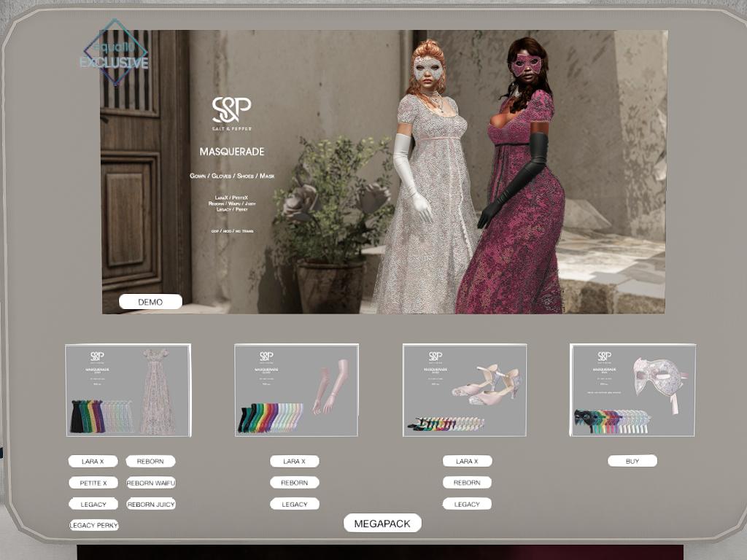Select the Masquerade shoes preview thumbnail
747x560 pixels.
click(x=465, y=390)
